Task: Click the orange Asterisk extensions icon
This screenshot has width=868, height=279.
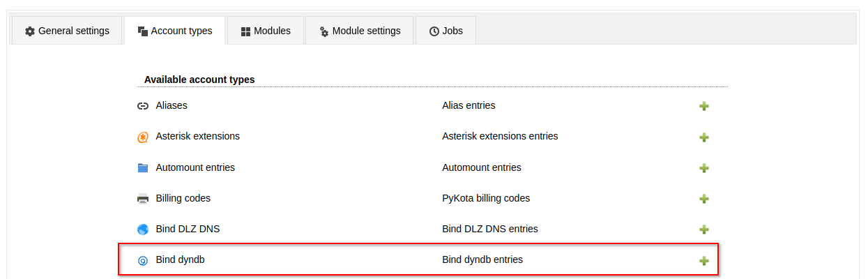Action: pos(143,137)
